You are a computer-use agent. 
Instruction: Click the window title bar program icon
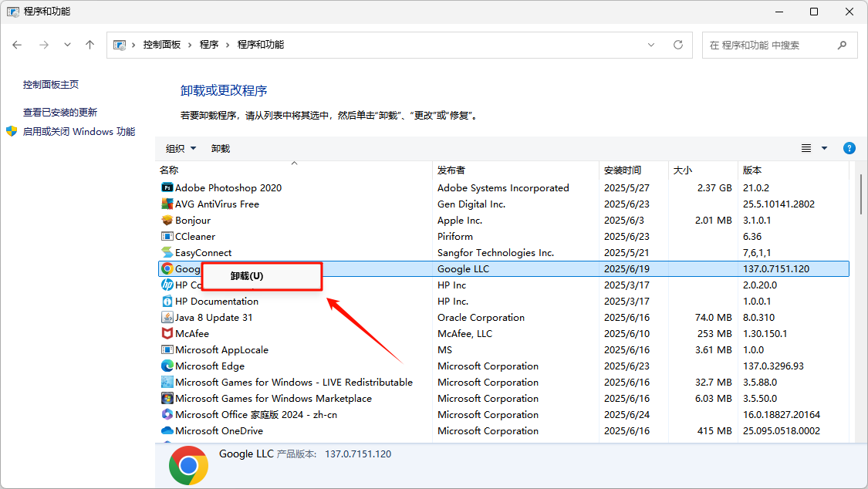[x=13, y=12]
